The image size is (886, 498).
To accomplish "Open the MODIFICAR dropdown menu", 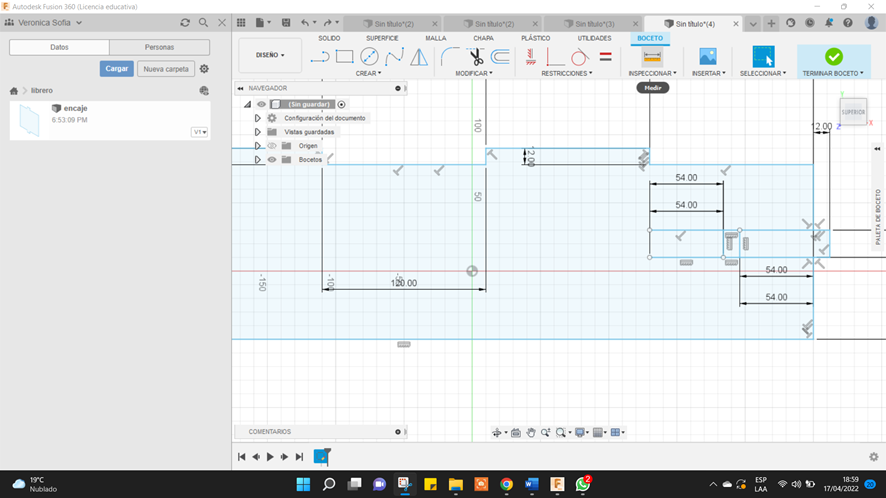I will point(474,73).
